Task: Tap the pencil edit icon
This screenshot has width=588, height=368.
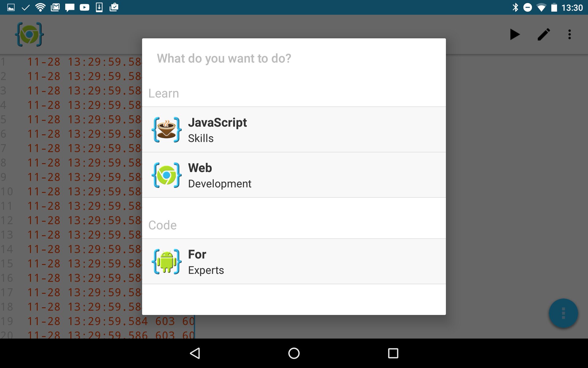Action: [544, 34]
